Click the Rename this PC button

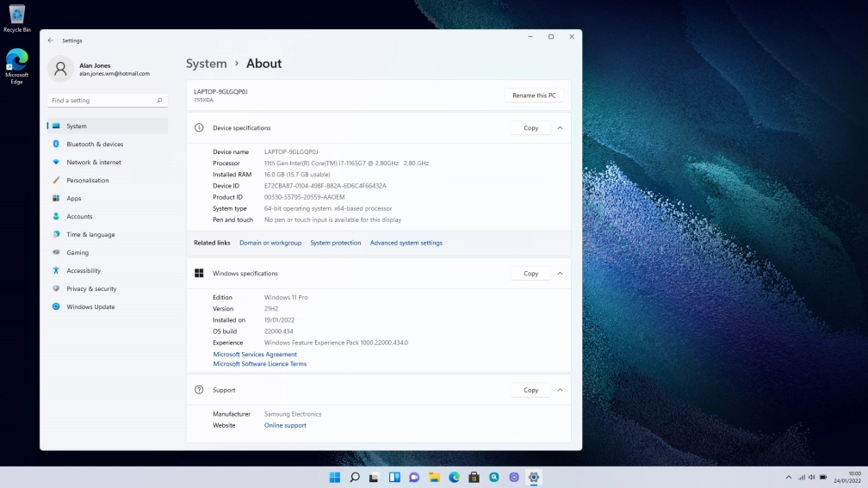pyautogui.click(x=534, y=96)
